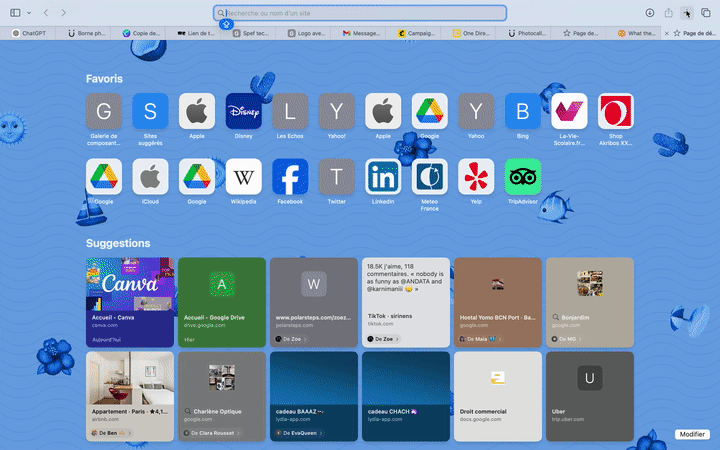Image resolution: width=720 pixels, height=450 pixels.
Task: Open the LinkedIn favorite icon
Action: (x=383, y=177)
